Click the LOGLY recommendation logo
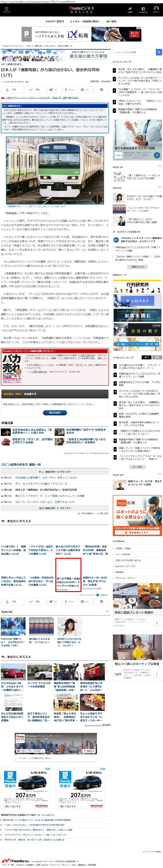 [102, 595]
